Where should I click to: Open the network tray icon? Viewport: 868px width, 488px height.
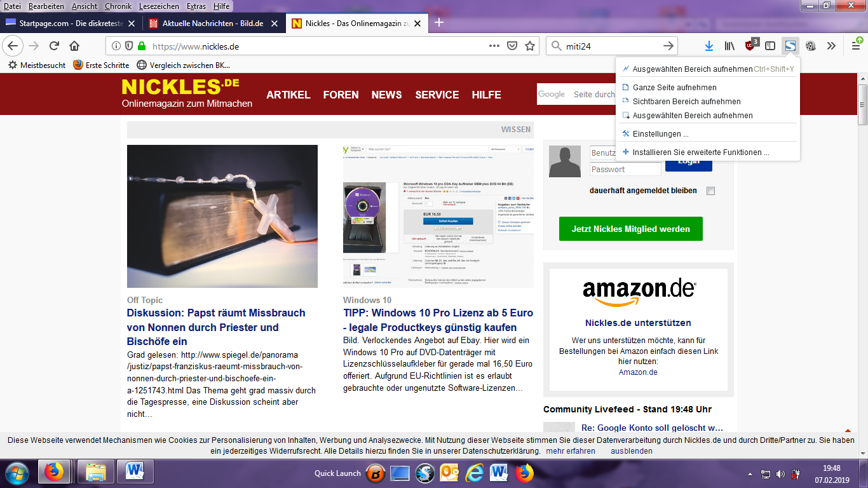click(766, 474)
